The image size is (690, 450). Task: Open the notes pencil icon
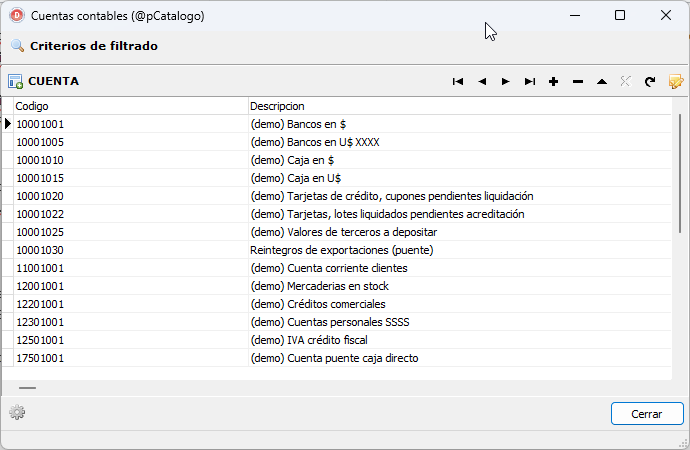(x=675, y=81)
